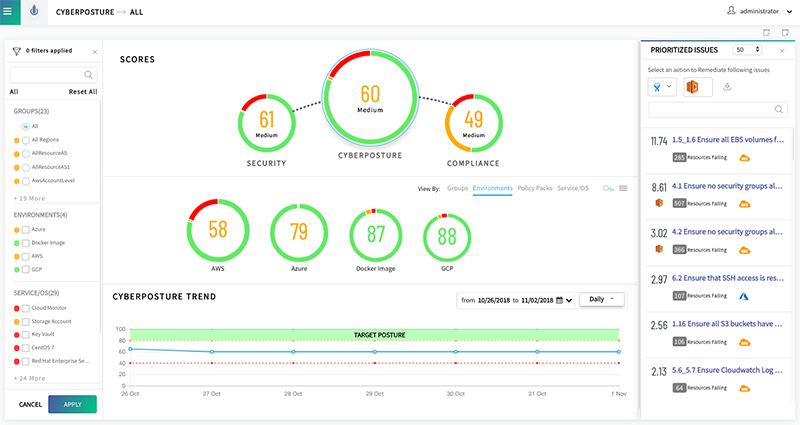Open the calendar icon in date range

(x=559, y=300)
